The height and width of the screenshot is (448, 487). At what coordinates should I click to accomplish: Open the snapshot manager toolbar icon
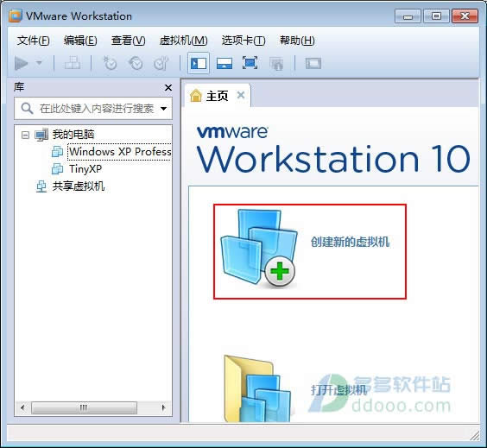click(161, 63)
